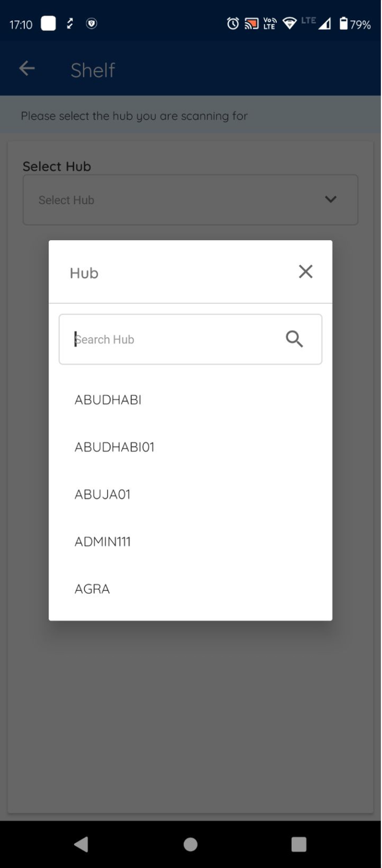
Task: Tap the back arrow in Shelf header
Action: pos(27,69)
